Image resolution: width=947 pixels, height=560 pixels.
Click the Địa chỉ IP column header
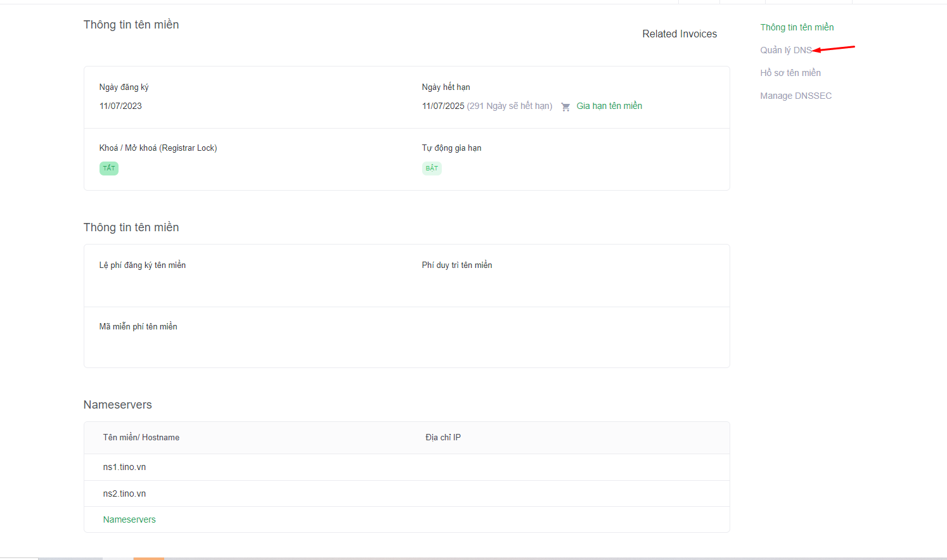(x=443, y=438)
